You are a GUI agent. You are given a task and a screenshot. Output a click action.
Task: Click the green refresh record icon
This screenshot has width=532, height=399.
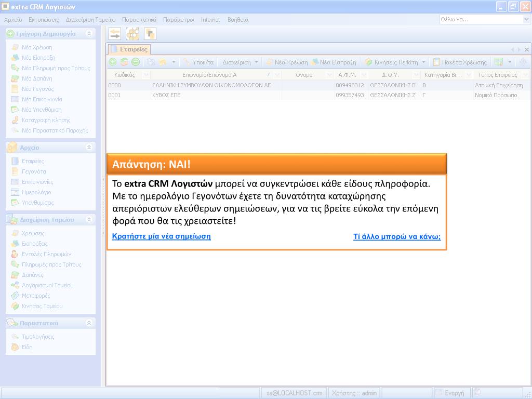(124, 62)
